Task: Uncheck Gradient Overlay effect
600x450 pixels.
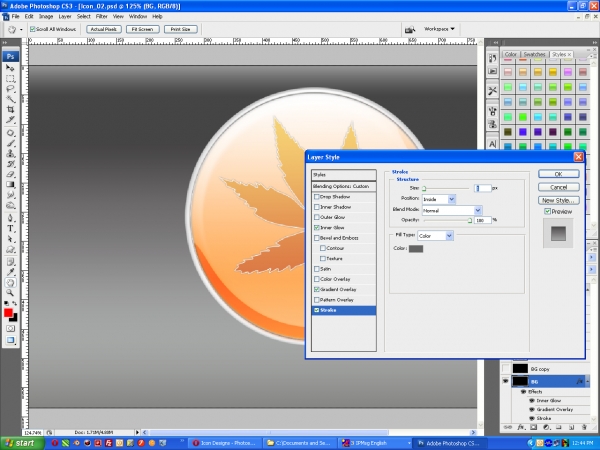Action: [x=316, y=290]
